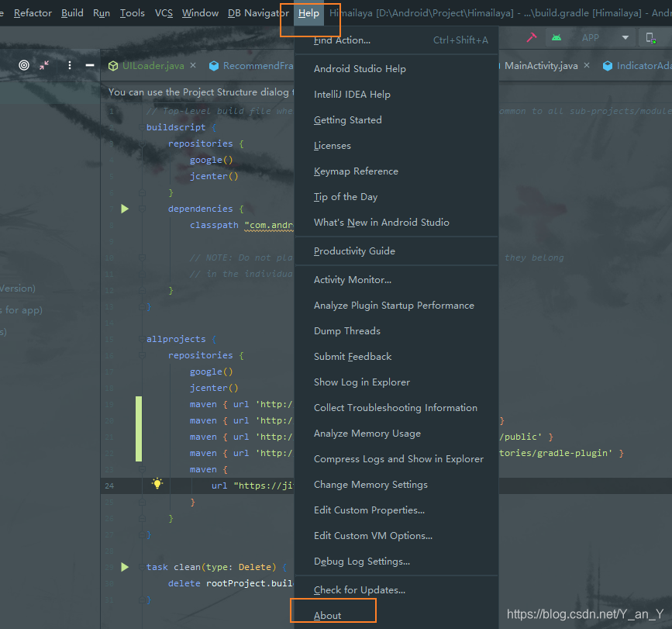Click the scroll-from-source target icon
Image resolution: width=672 pixels, height=629 pixels.
coord(24,65)
